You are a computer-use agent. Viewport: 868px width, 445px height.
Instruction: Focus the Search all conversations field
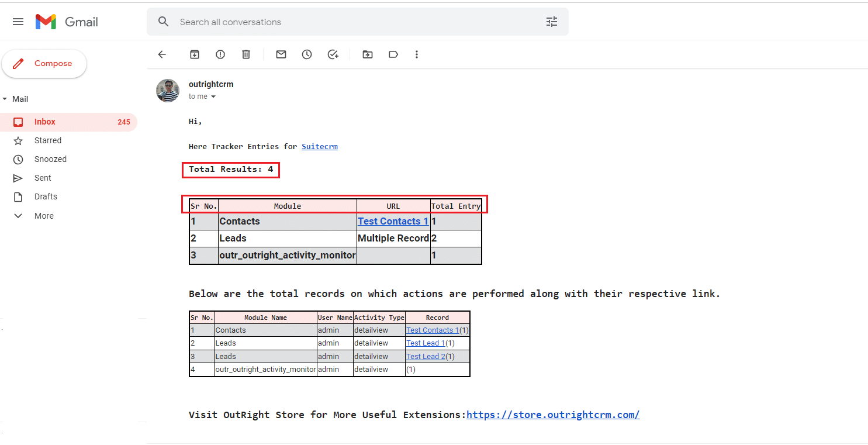pos(357,22)
